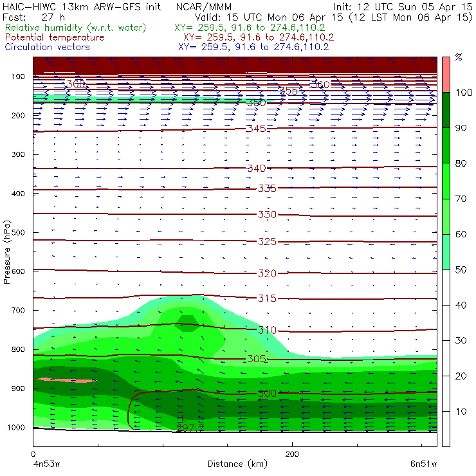Click the colorbar % unit label
Screen dimensions: 476x476
459,57
